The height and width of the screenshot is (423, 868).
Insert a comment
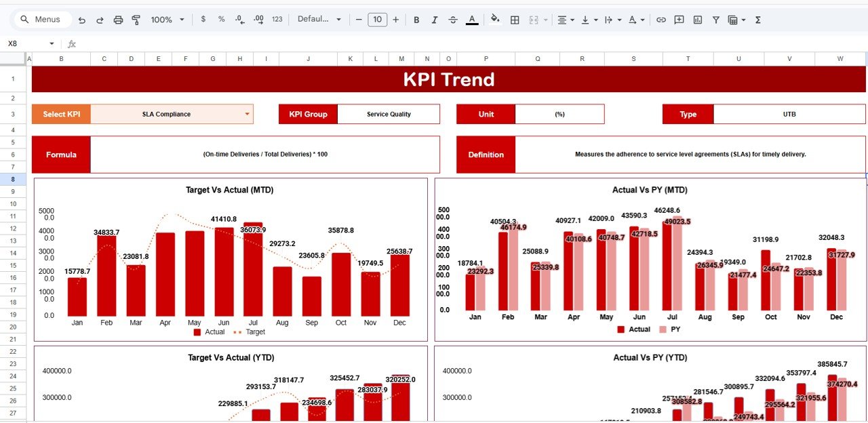[679, 20]
